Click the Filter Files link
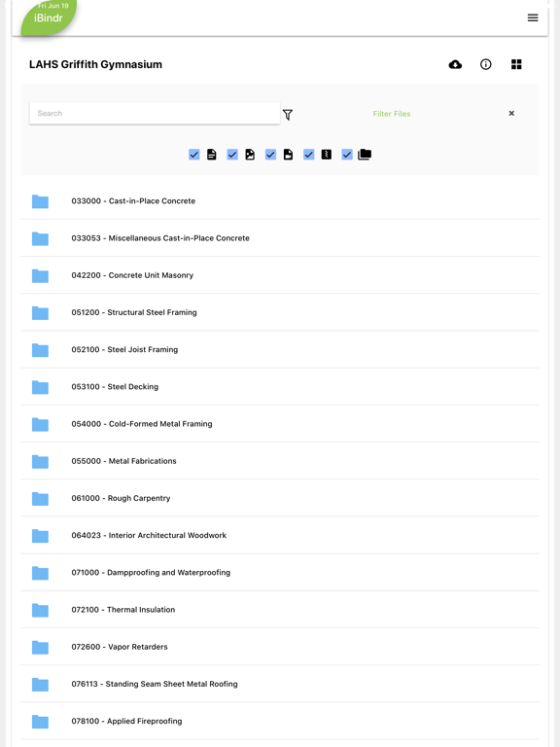The height and width of the screenshot is (747, 560). click(392, 114)
